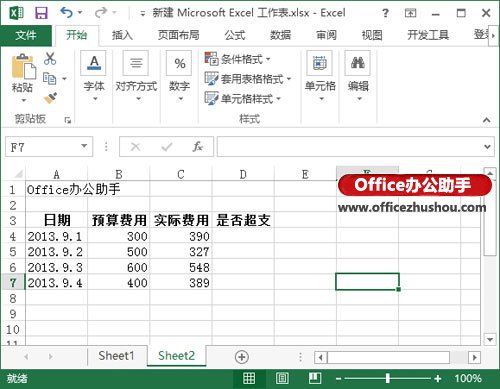Select the cell containing 390

181,236
